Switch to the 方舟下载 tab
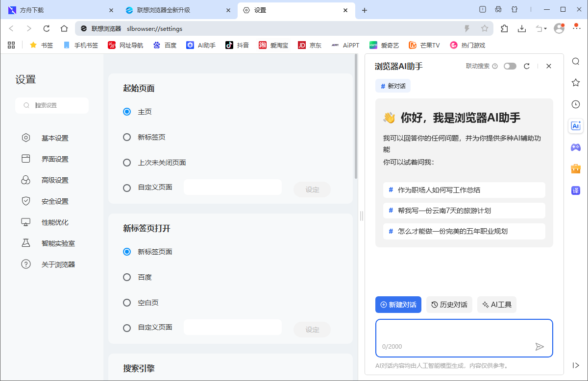The height and width of the screenshot is (381, 588). [x=59, y=10]
